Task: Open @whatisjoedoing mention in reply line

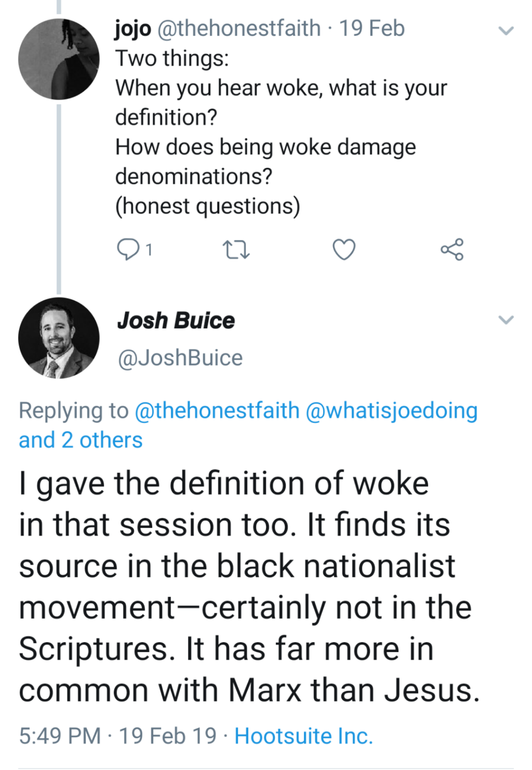Action: pyautogui.click(x=392, y=410)
